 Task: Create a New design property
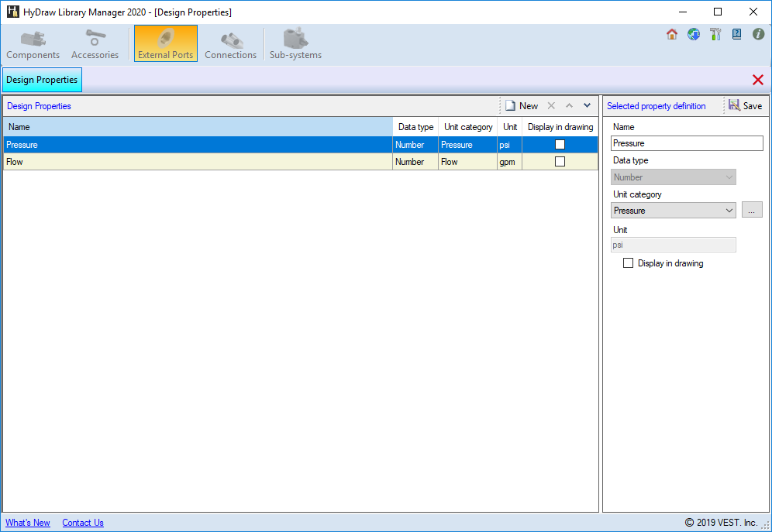point(522,106)
